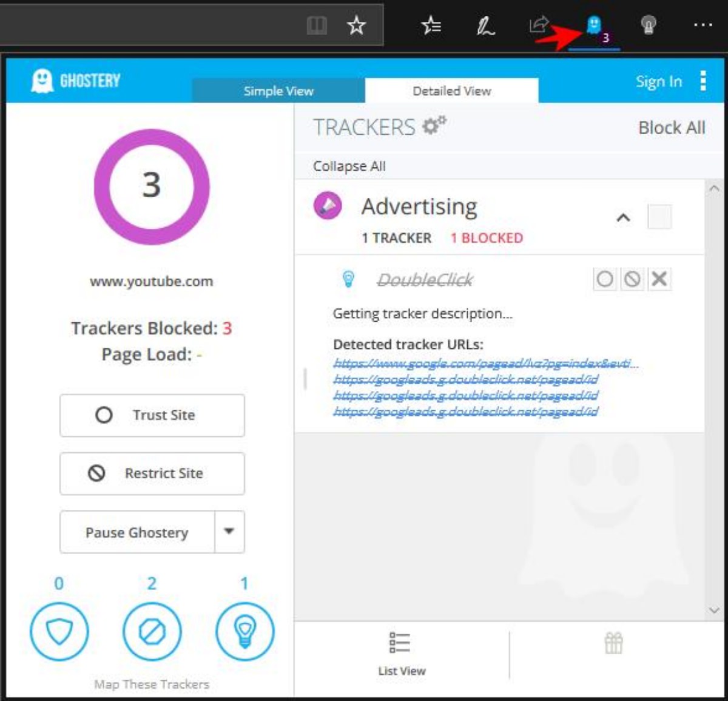
Task: Click scrollbar down arrow in tracker list
Action: click(x=715, y=611)
